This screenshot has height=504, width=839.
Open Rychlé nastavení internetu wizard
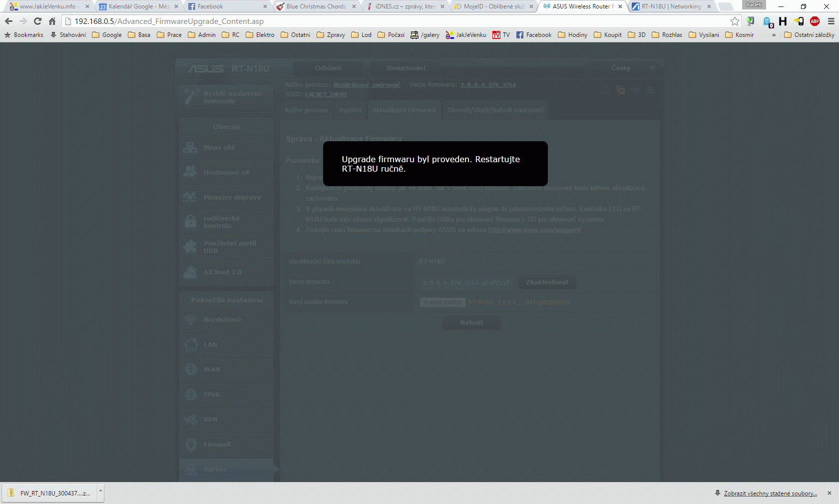(x=226, y=97)
